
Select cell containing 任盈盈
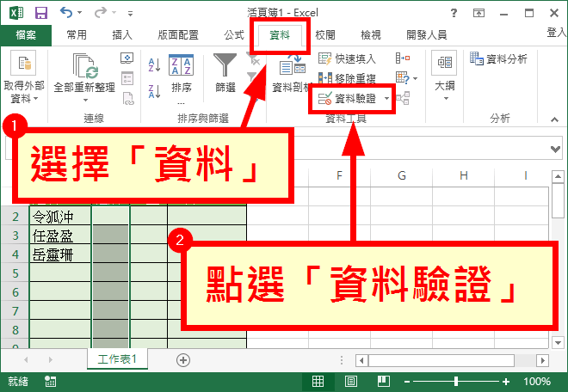coord(60,236)
